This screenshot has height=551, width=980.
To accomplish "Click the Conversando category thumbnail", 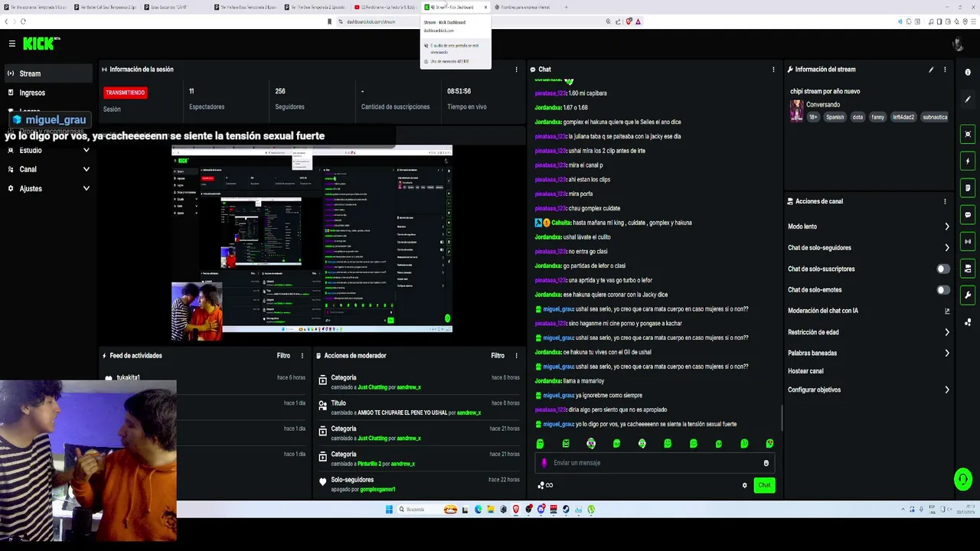I will click(x=796, y=110).
